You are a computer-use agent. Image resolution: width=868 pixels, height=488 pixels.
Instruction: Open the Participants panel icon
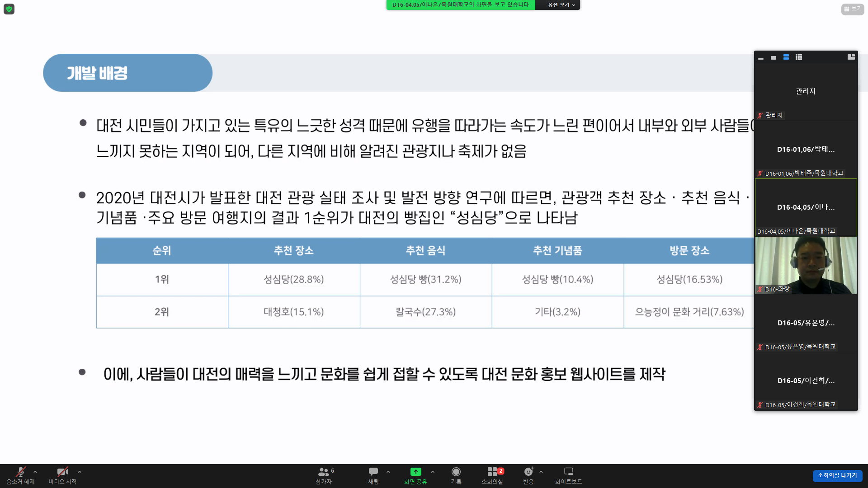[324, 472]
